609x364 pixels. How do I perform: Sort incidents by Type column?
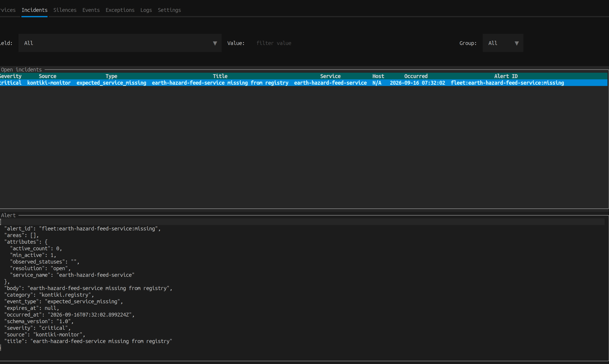pyautogui.click(x=111, y=76)
